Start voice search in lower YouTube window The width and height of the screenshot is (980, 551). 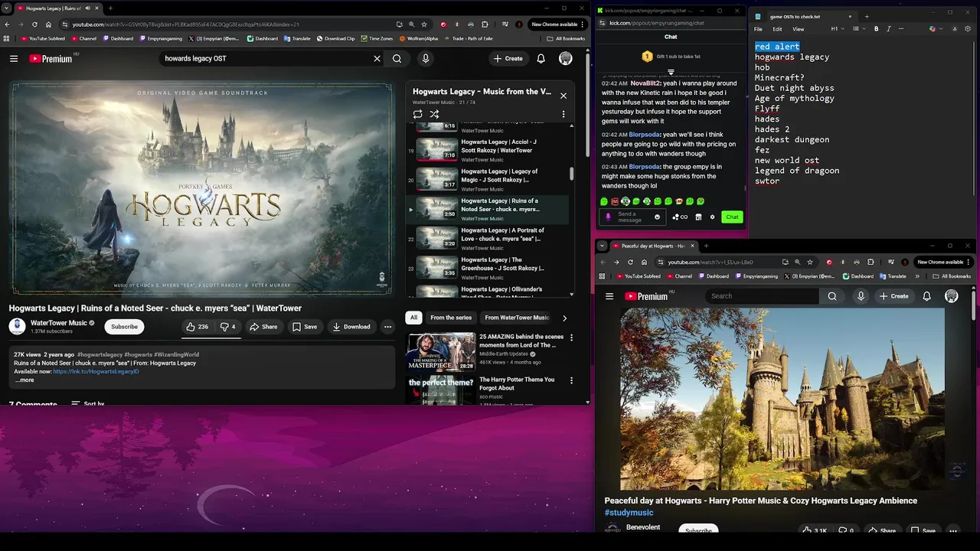pyautogui.click(x=861, y=296)
